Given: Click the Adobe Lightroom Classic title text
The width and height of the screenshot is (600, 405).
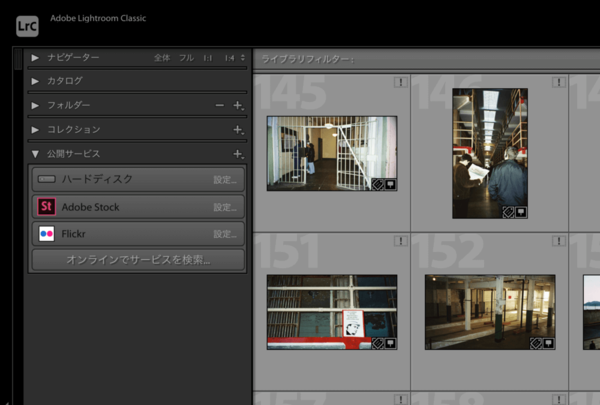Looking at the screenshot, I should pyautogui.click(x=98, y=18).
